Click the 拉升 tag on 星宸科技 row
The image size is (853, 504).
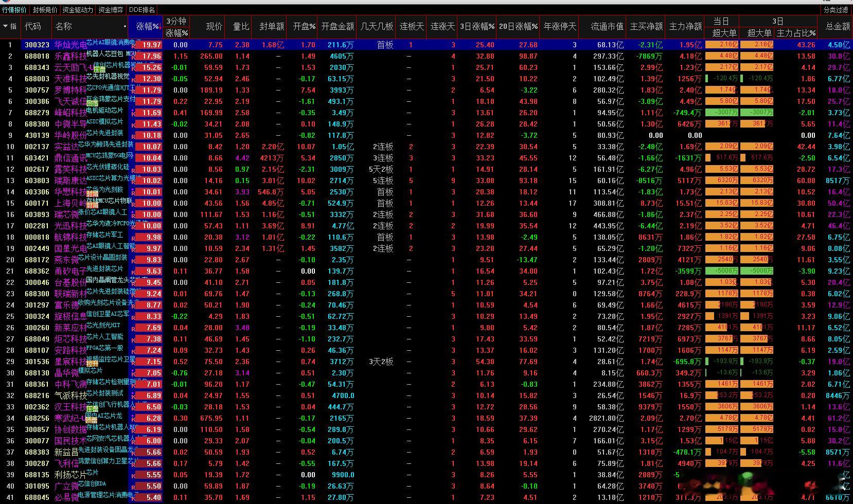tap(92, 364)
